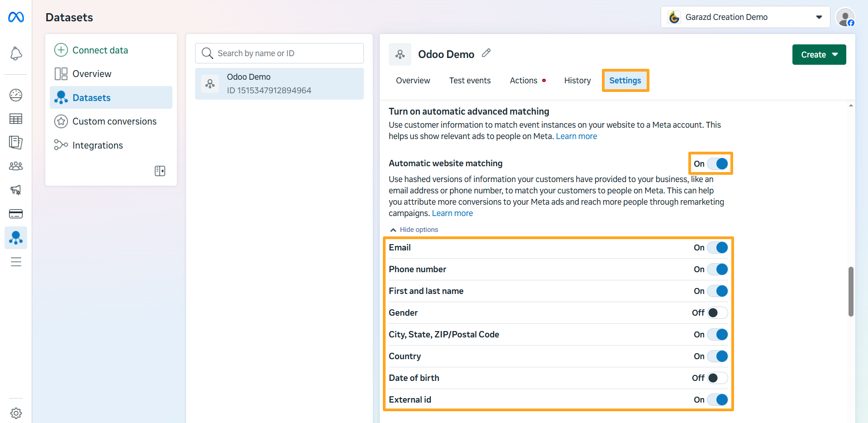The height and width of the screenshot is (423, 868).
Task: Select Odoo Demo dataset in list
Action: click(279, 84)
